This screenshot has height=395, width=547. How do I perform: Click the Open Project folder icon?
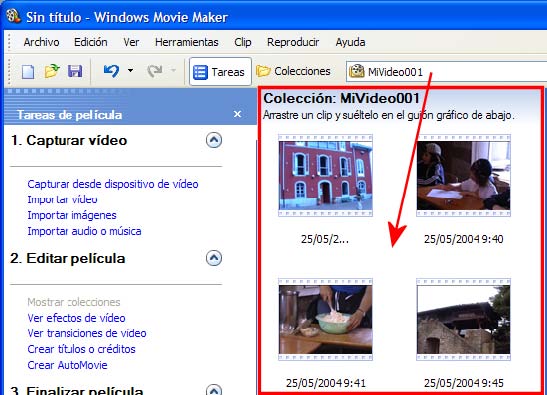[x=52, y=71]
